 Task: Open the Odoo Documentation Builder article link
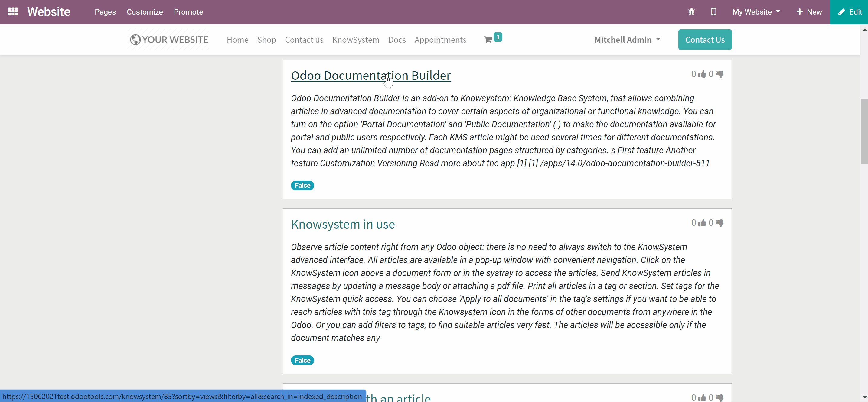click(371, 76)
